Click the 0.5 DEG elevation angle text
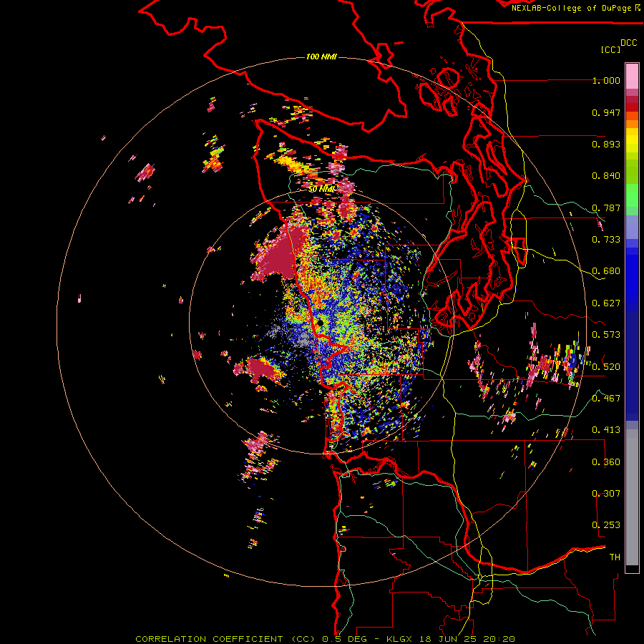This screenshot has width=644, height=644. 345,639
